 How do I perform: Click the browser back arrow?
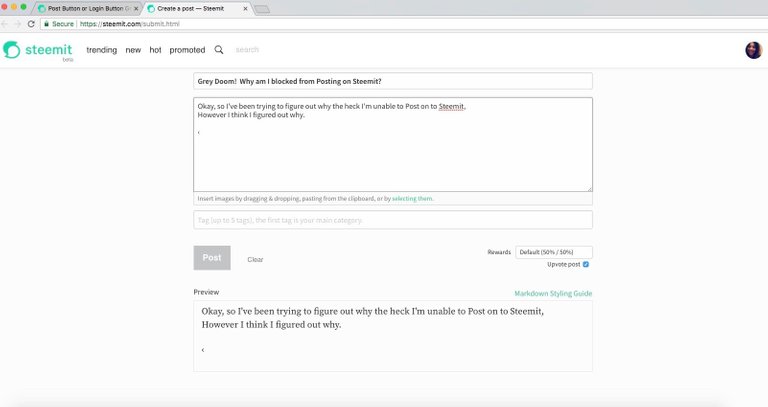5,24
